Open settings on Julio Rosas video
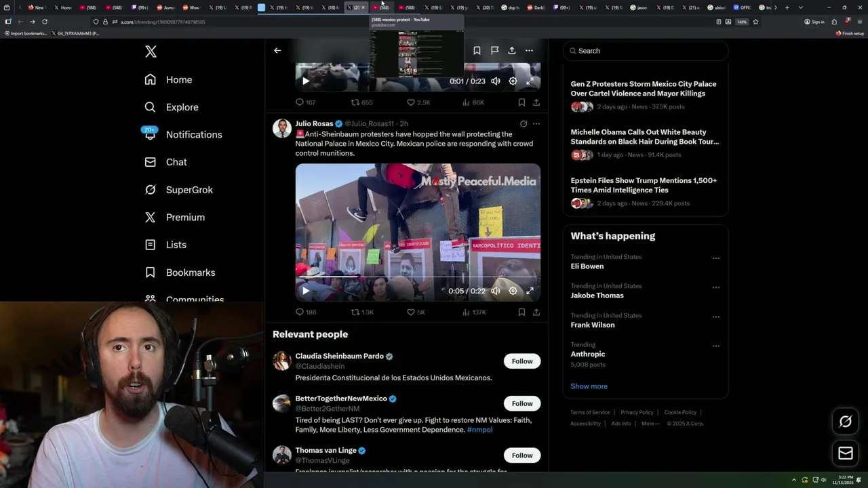868x488 pixels. tap(513, 291)
